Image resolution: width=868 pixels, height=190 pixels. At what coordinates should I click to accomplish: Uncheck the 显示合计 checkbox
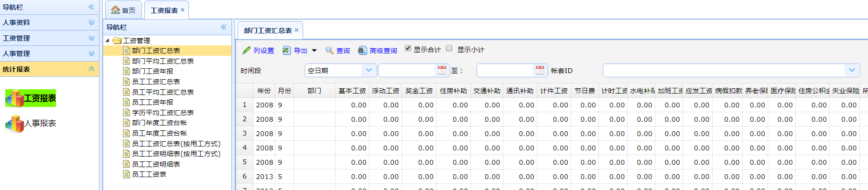click(x=408, y=48)
